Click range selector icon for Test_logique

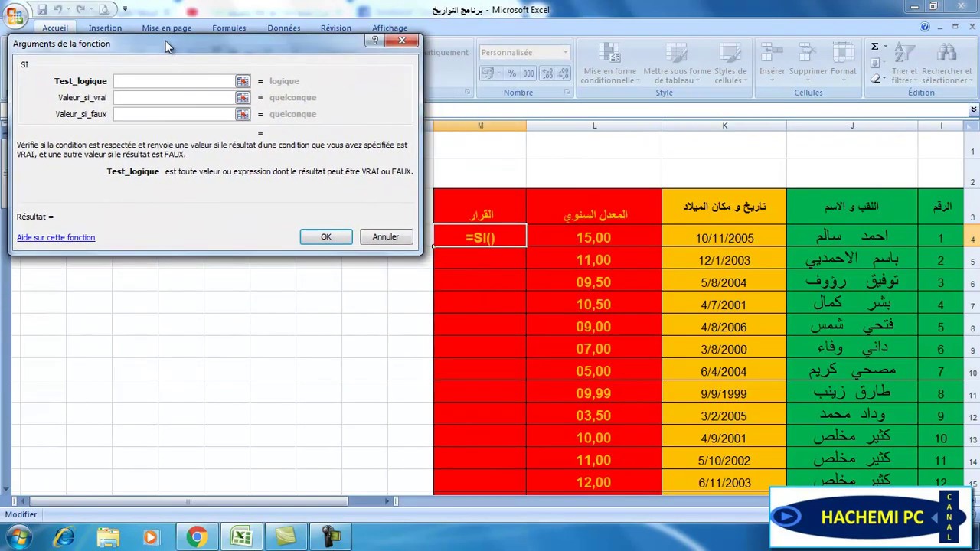click(243, 81)
